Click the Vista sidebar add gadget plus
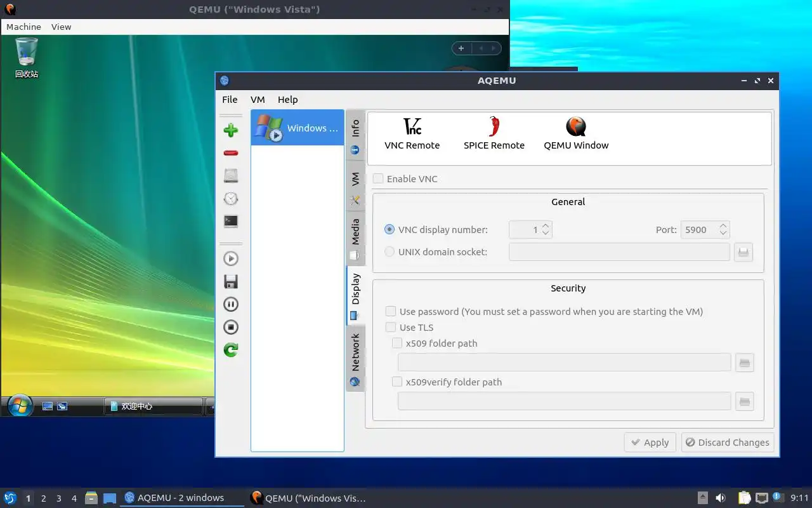 [x=461, y=48]
